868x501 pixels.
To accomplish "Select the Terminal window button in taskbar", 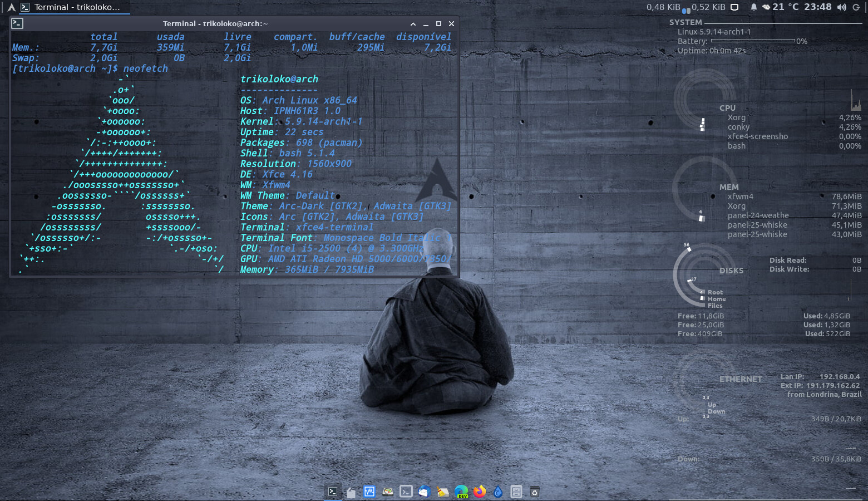I will [70, 7].
